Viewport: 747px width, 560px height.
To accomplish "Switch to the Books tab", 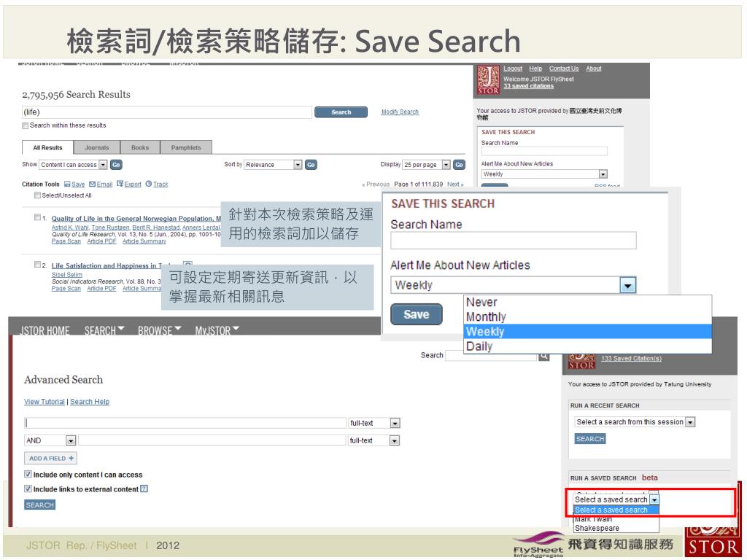I will pyautogui.click(x=140, y=147).
